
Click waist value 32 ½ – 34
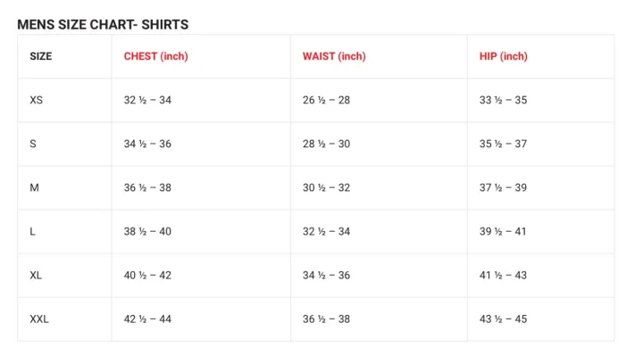click(x=326, y=231)
